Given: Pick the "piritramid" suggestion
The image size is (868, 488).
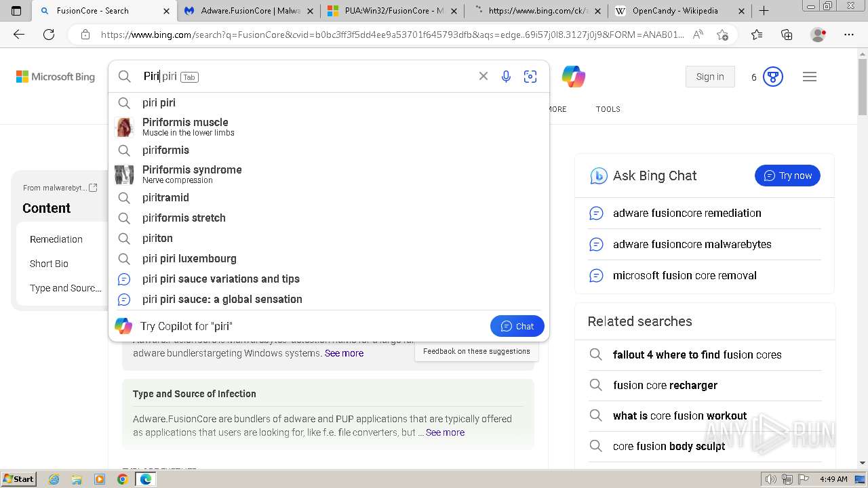Looking at the screenshot, I should (329, 198).
